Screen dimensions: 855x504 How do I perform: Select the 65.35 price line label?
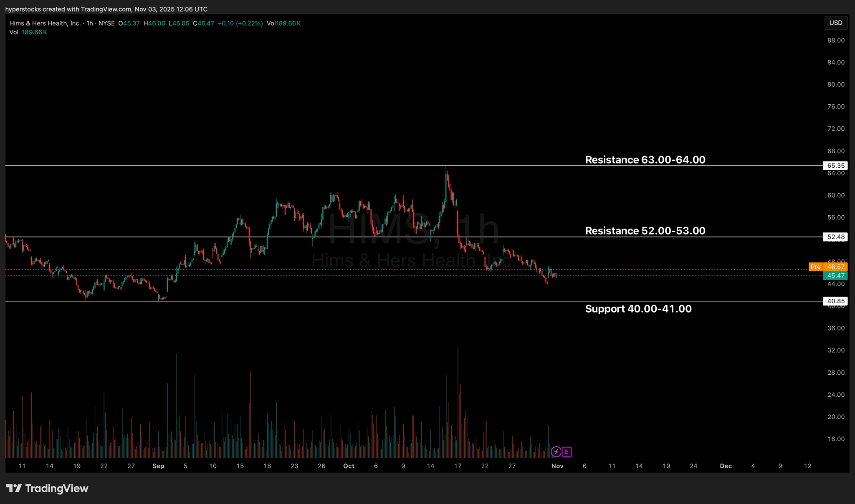[836, 166]
